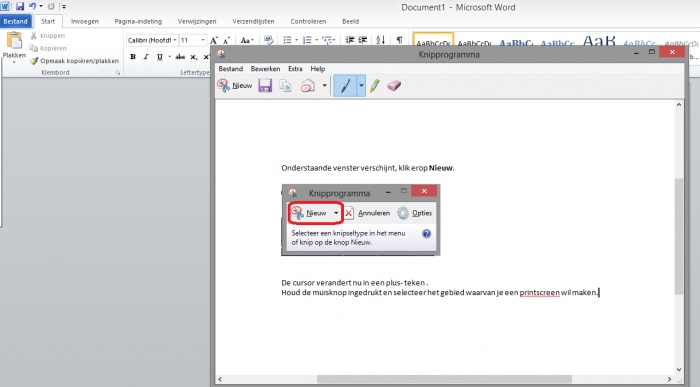Apply a bulleted list in Word
The width and height of the screenshot is (700, 387).
288,40
